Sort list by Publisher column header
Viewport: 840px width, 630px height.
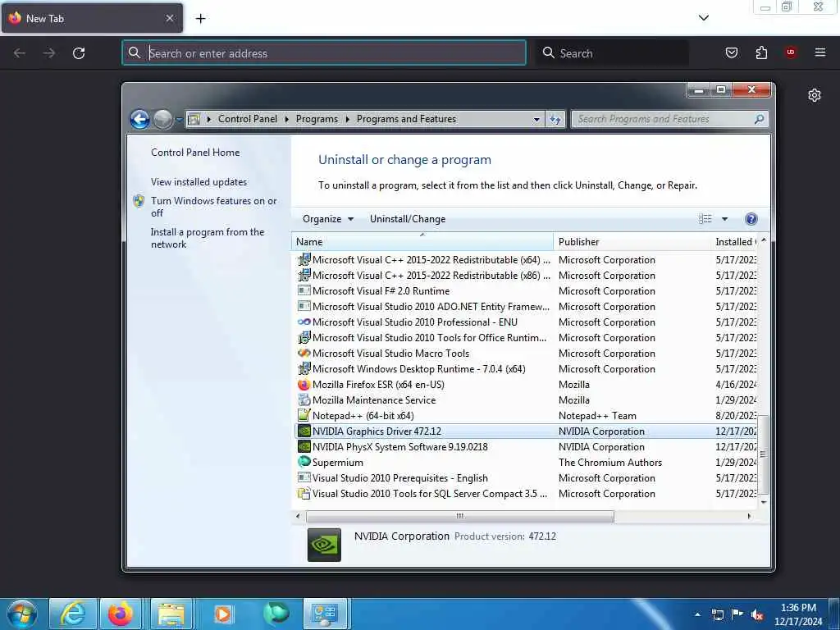click(632, 242)
